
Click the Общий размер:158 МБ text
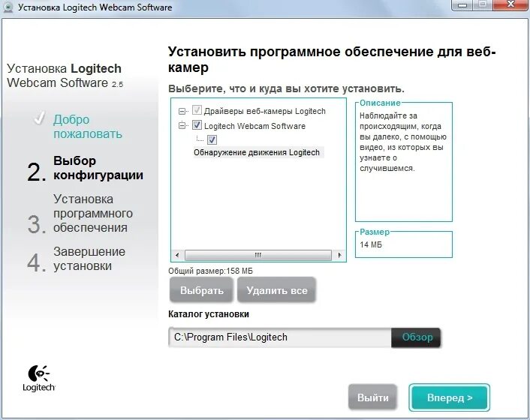tap(211, 271)
